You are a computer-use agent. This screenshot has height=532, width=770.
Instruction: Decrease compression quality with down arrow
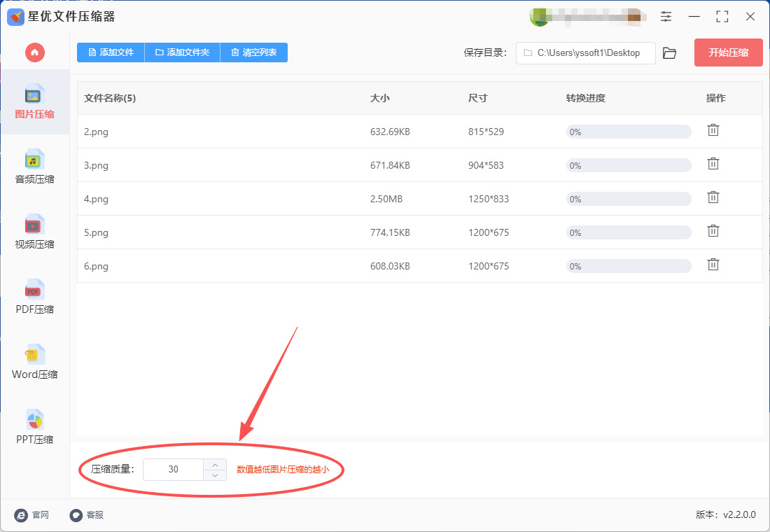[215, 475]
